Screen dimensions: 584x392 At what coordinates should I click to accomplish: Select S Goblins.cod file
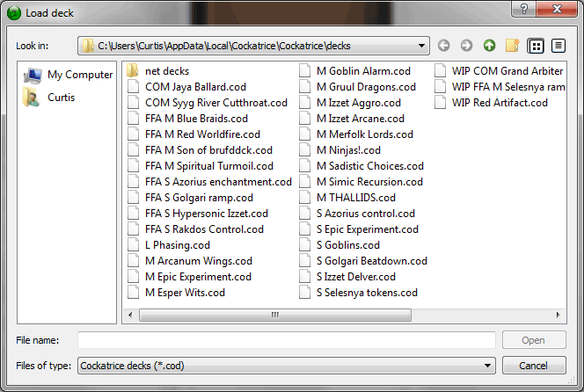(339, 245)
